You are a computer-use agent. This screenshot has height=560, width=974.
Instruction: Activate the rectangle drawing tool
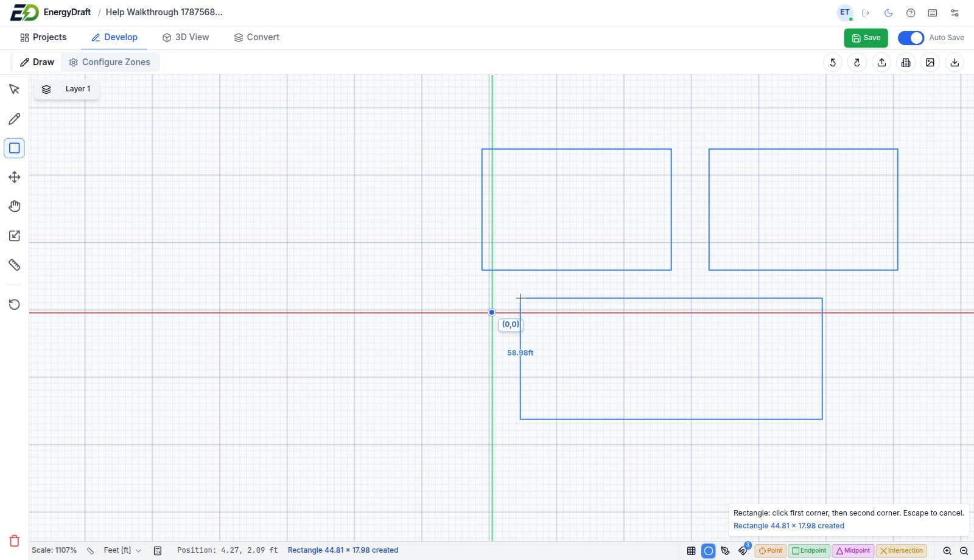pyautogui.click(x=15, y=148)
